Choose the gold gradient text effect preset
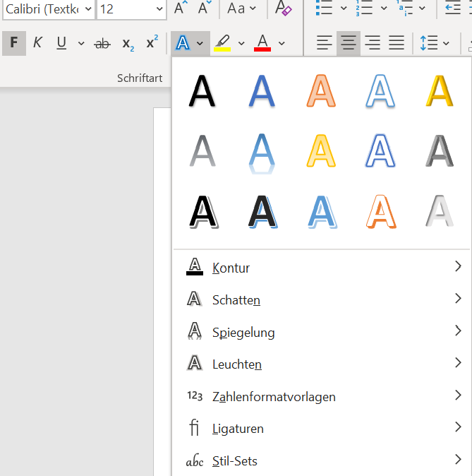Viewport: 472px width, 476px height. [x=440, y=90]
